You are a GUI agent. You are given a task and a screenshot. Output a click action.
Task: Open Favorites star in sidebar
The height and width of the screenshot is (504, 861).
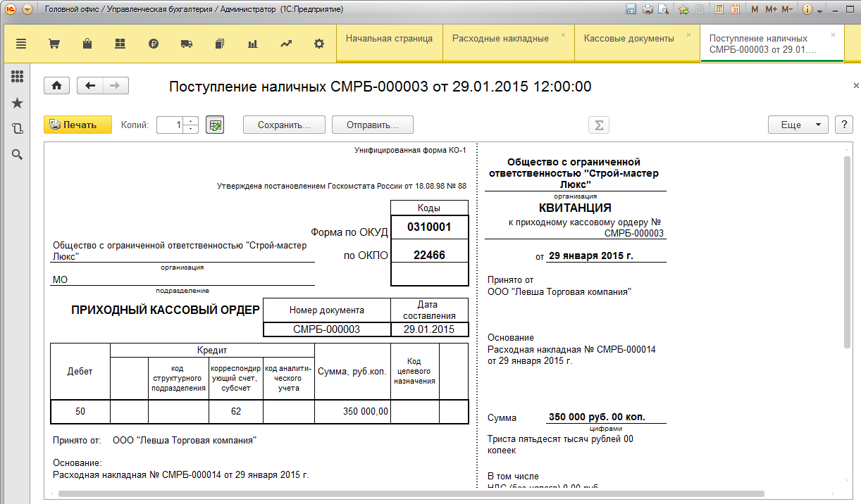pyautogui.click(x=18, y=103)
